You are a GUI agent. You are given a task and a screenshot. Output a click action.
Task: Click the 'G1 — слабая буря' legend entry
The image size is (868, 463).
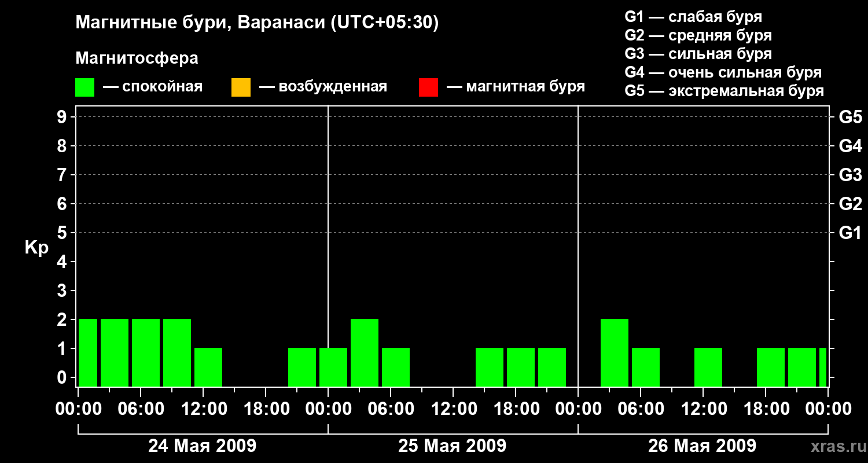[693, 17]
